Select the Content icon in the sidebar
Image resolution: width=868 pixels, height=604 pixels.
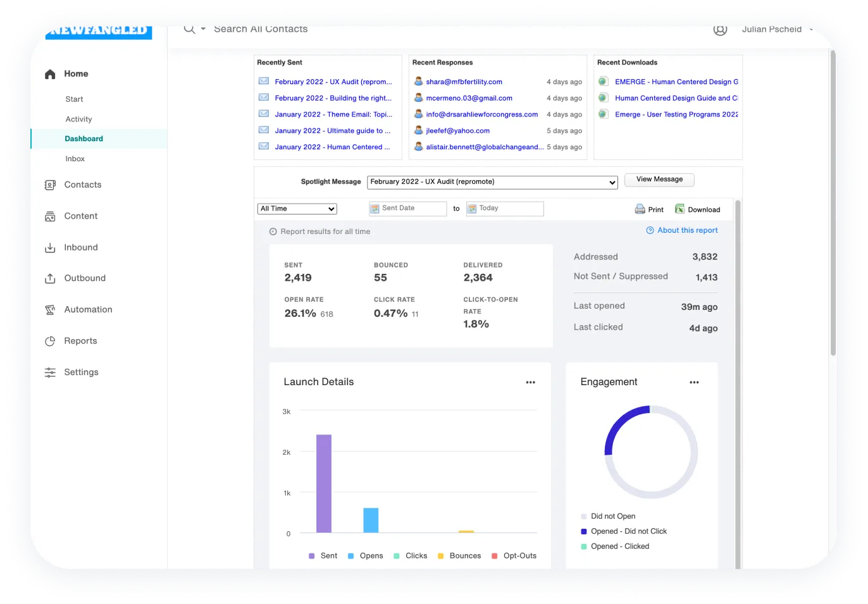(51, 216)
